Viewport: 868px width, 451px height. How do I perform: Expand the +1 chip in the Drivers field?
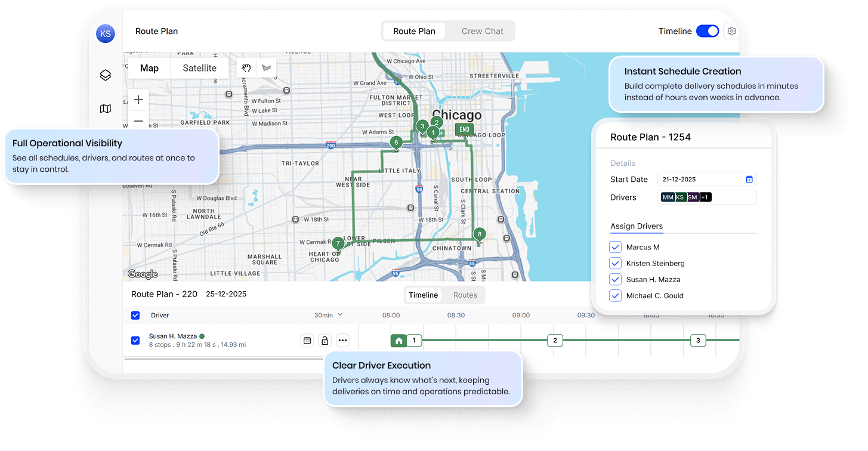(x=705, y=196)
